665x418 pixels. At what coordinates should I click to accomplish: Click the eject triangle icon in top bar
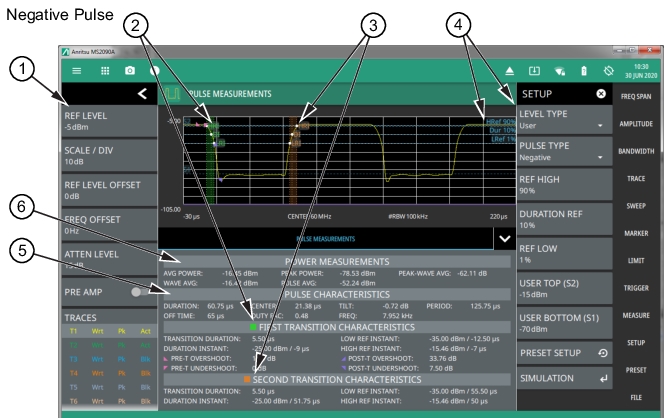pyautogui.click(x=509, y=71)
